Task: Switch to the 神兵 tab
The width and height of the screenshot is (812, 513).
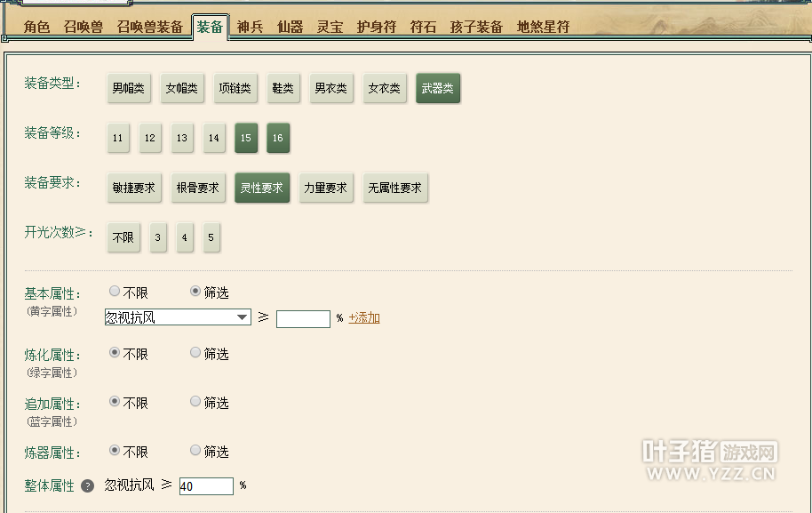Action: pos(251,27)
